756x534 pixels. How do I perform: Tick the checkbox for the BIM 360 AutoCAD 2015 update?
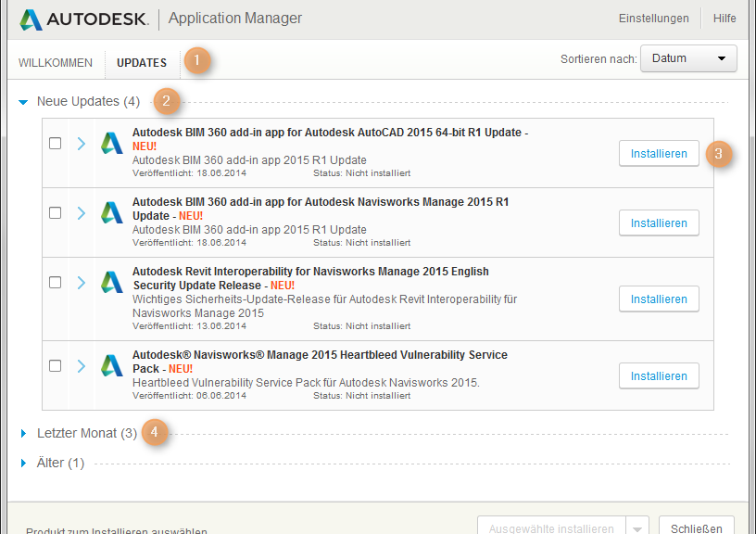pos(55,144)
